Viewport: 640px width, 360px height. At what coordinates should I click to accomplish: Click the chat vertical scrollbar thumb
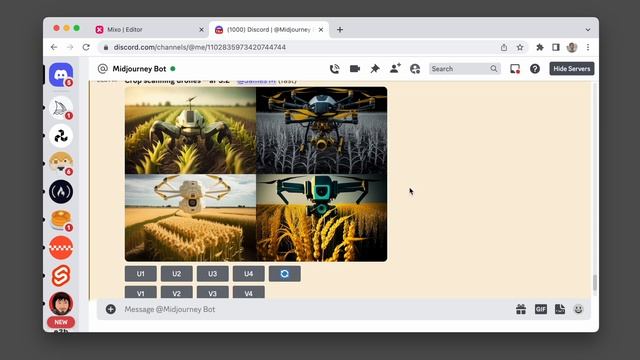(x=595, y=282)
